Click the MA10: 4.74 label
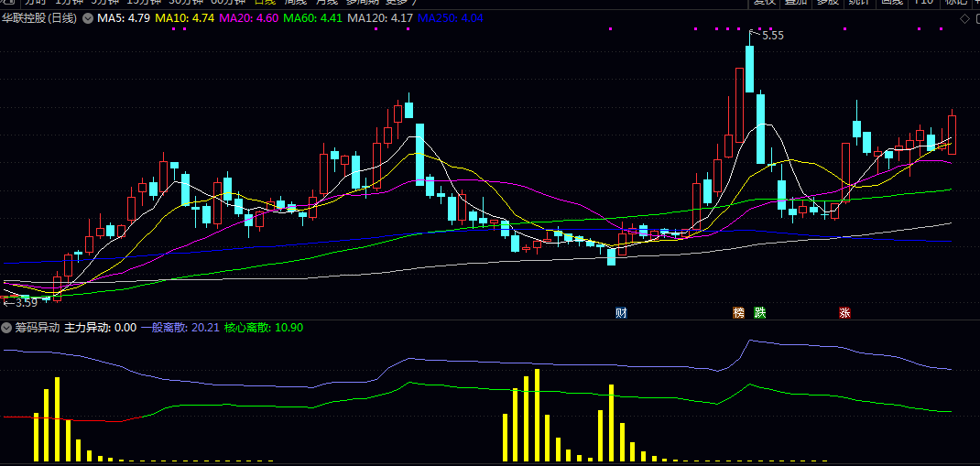 pyautogui.click(x=185, y=18)
